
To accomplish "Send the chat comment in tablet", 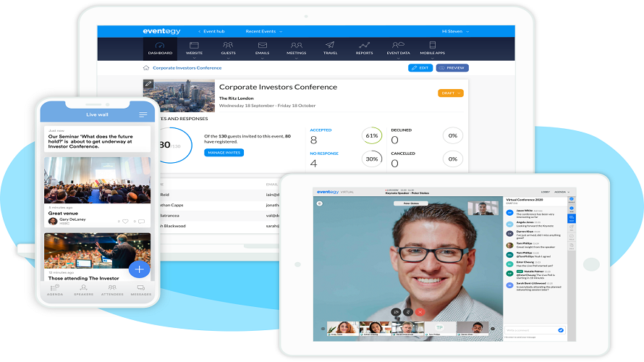I will tap(561, 330).
